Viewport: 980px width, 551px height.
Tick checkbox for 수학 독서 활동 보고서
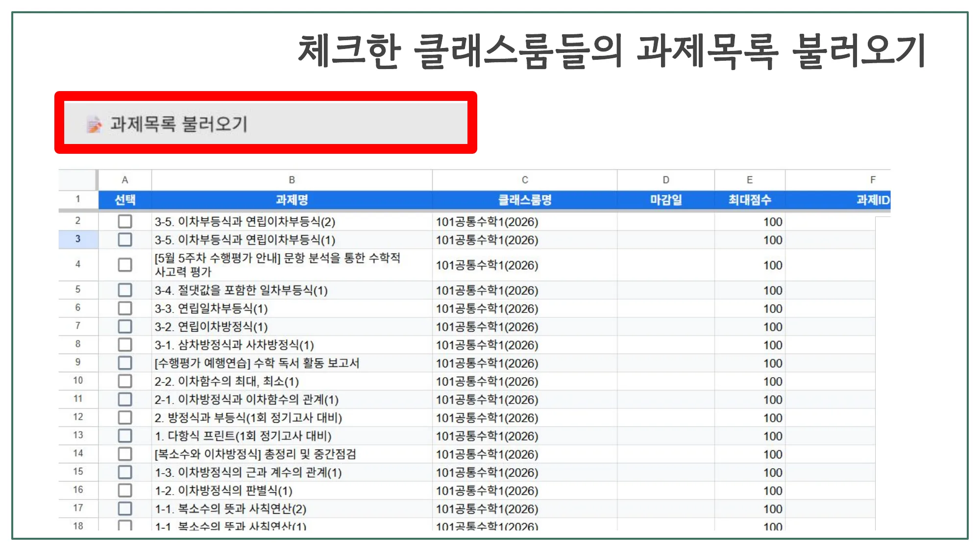[x=125, y=363]
